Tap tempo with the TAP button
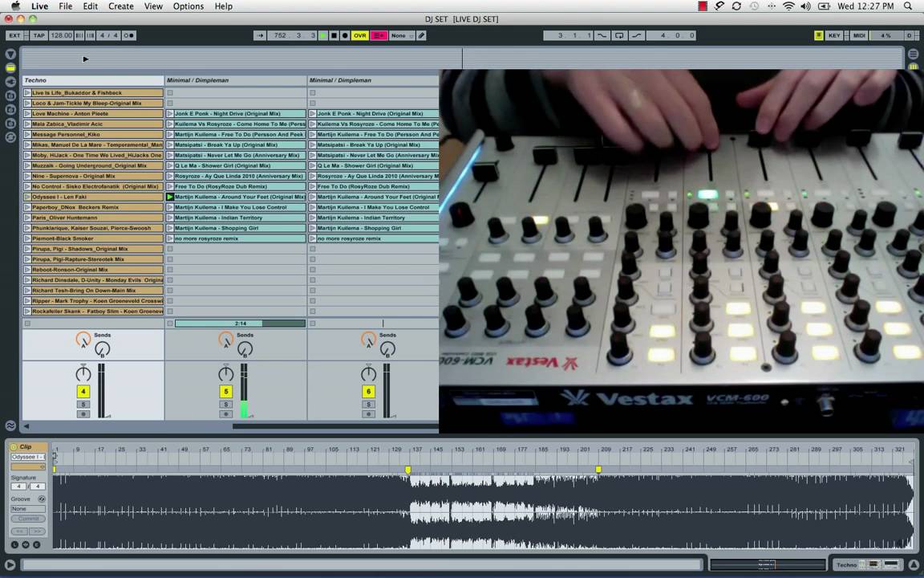This screenshot has width=924, height=578. [38, 35]
